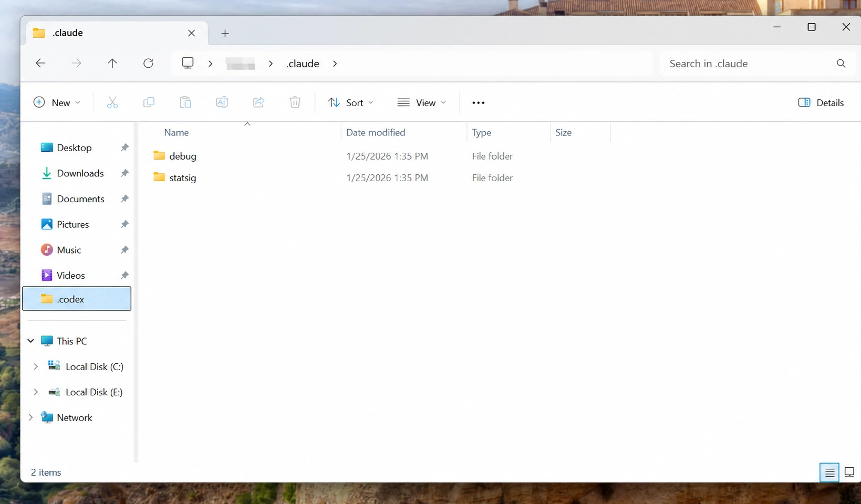Unpin Desktop using its pin icon
861x504 pixels.
(x=125, y=148)
